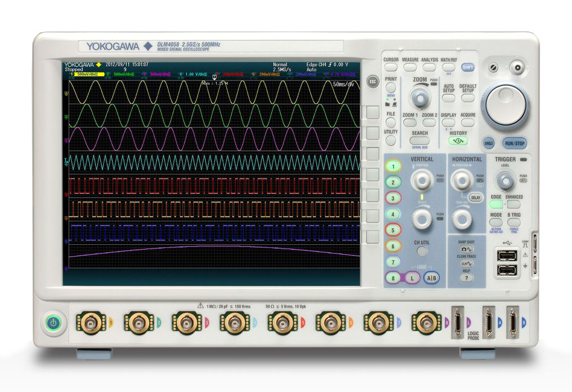Screen dimensions: 572x392
Task: Choose the ENHANCED trigger key
Action: [514, 205]
